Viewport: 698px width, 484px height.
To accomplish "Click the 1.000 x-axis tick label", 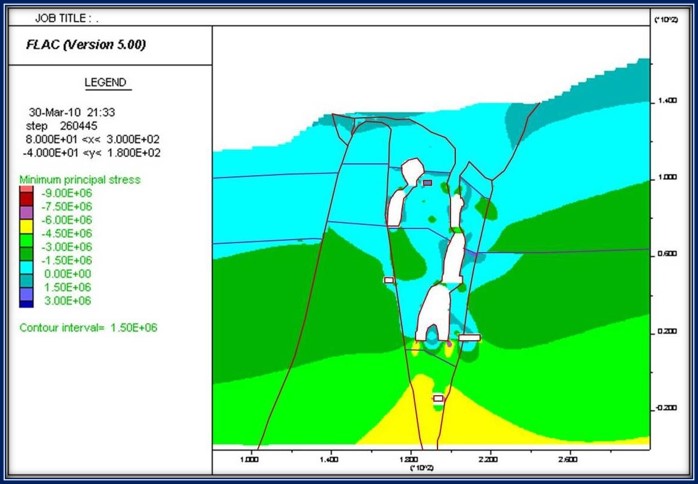I will [250, 459].
